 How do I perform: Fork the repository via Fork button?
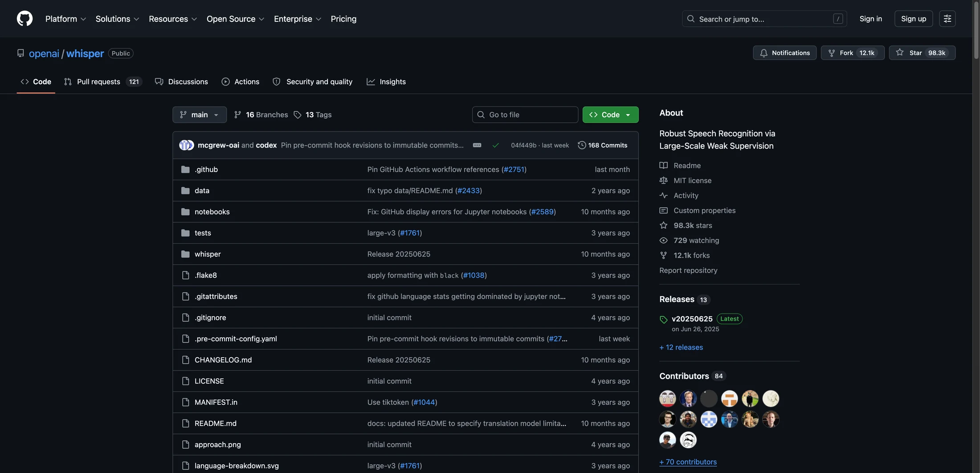853,53
